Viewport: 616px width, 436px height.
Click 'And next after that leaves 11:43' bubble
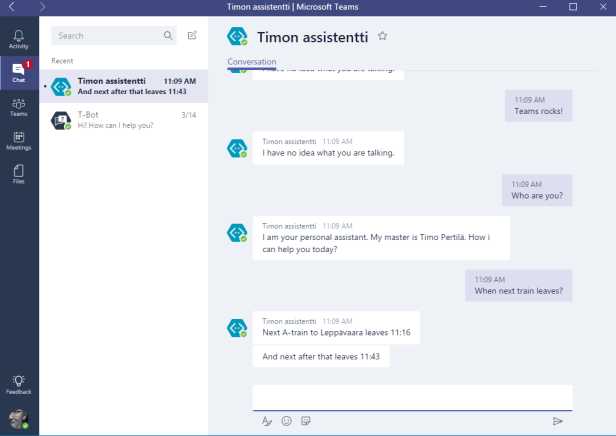[x=321, y=357]
